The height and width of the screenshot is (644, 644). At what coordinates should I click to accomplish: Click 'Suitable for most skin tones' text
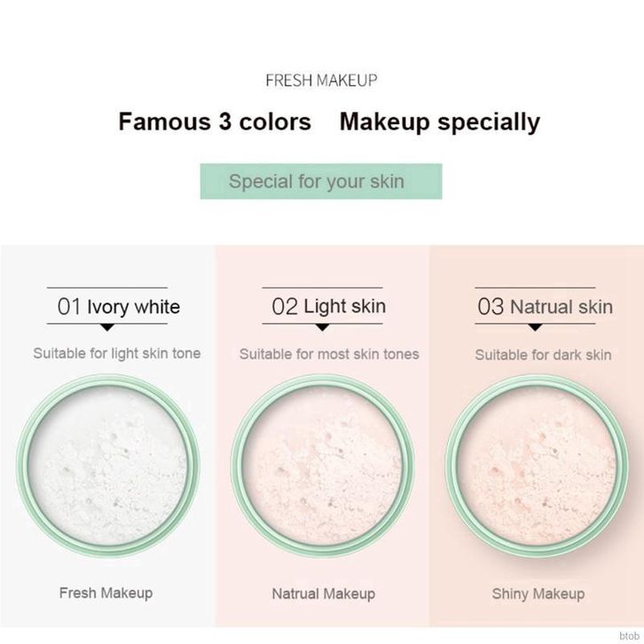(329, 354)
